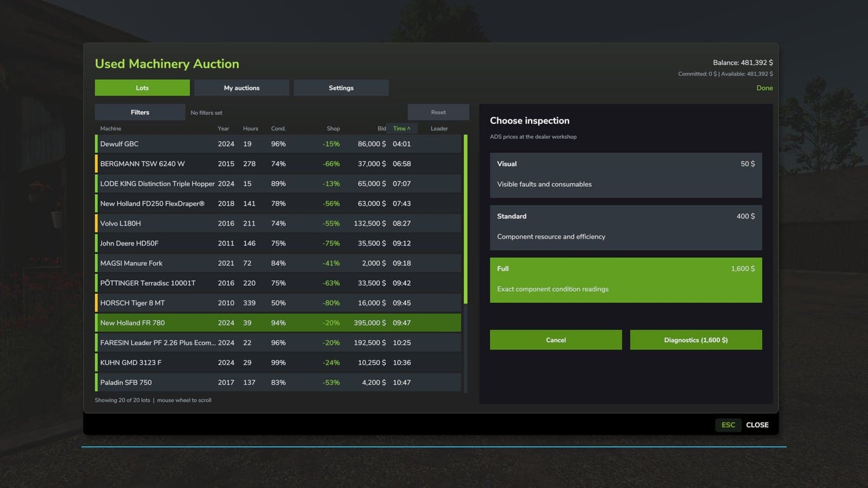Start Diagnostics for 1,600 $
This screenshot has height=488, width=868.
tap(695, 340)
